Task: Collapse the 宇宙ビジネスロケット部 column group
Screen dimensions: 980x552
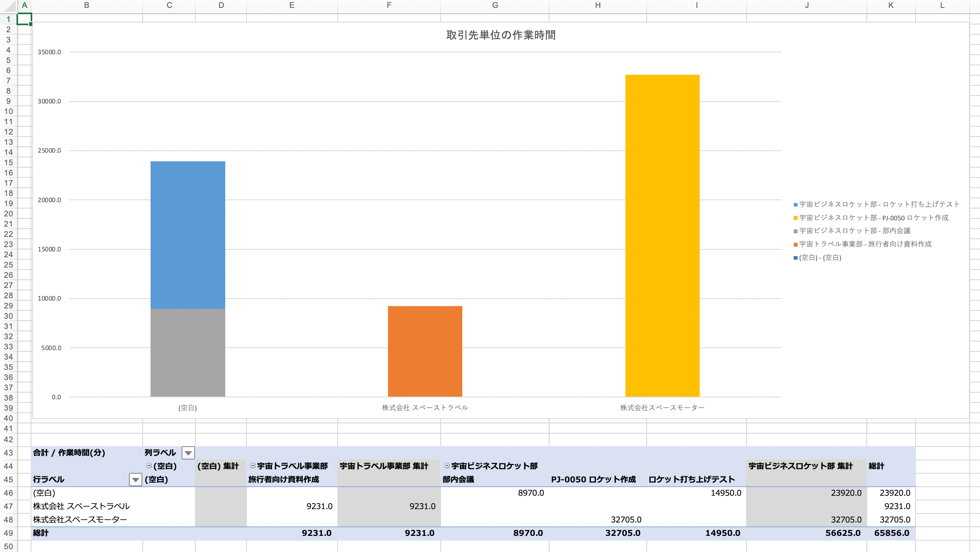Action: point(447,466)
